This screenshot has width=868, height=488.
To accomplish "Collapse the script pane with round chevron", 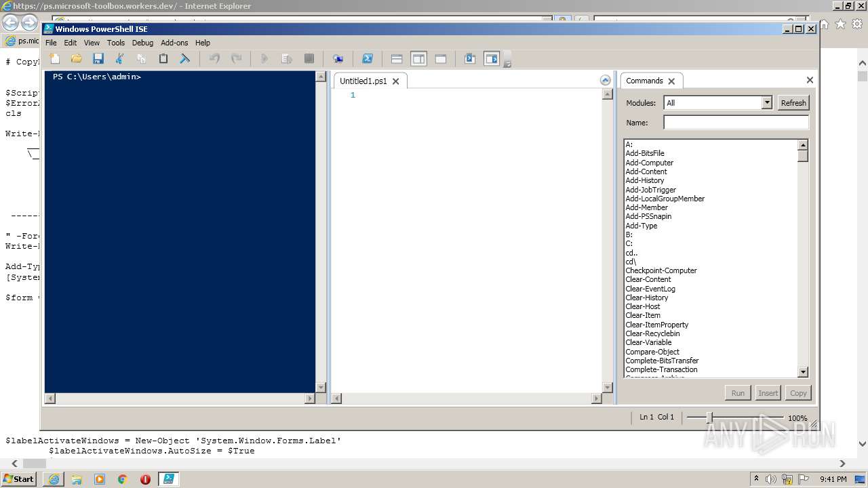I will [x=606, y=80].
